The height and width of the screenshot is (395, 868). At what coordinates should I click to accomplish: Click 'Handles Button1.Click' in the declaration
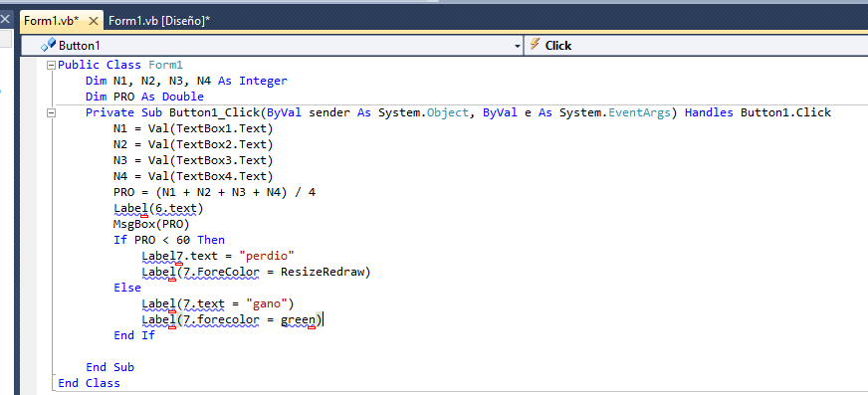(x=758, y=112)
